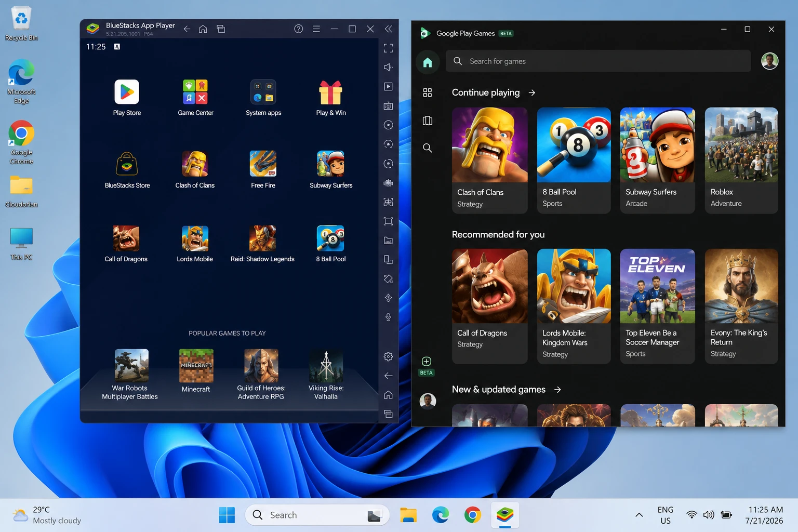Open Guild of Heroes: Adventure RPG suggestion
This screenshot has width=798, height=532.
tap(261, 366)
